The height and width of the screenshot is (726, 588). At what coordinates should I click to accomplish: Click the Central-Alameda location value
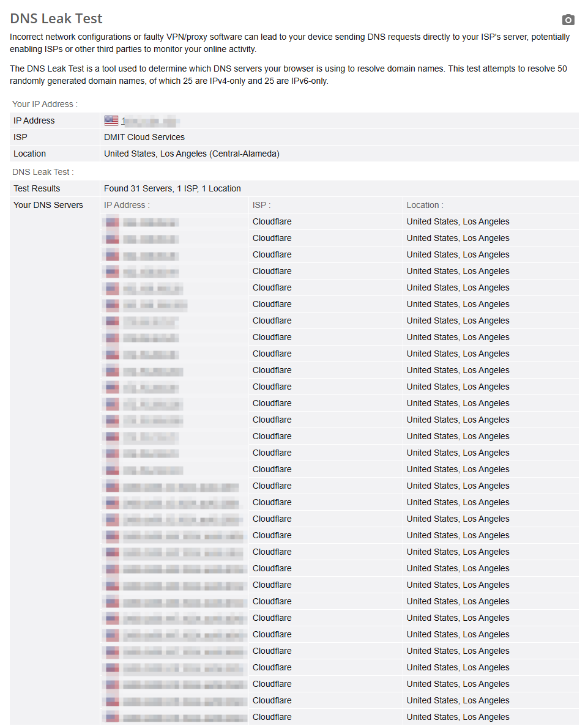click(192, 154)
